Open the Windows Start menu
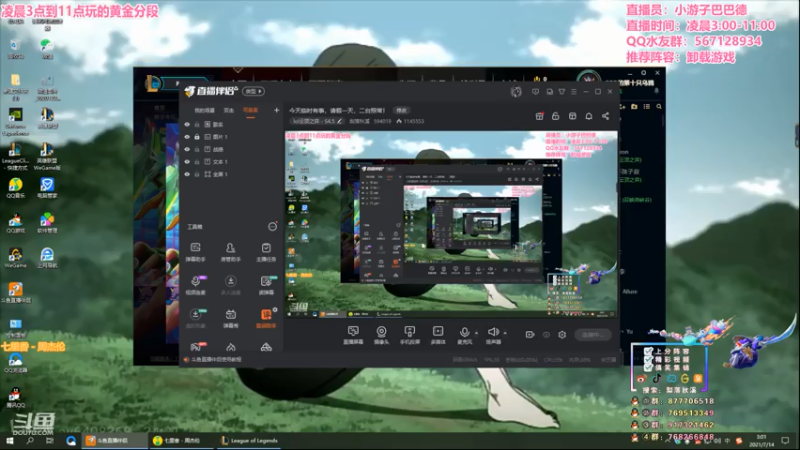 (x=9, y=440)
